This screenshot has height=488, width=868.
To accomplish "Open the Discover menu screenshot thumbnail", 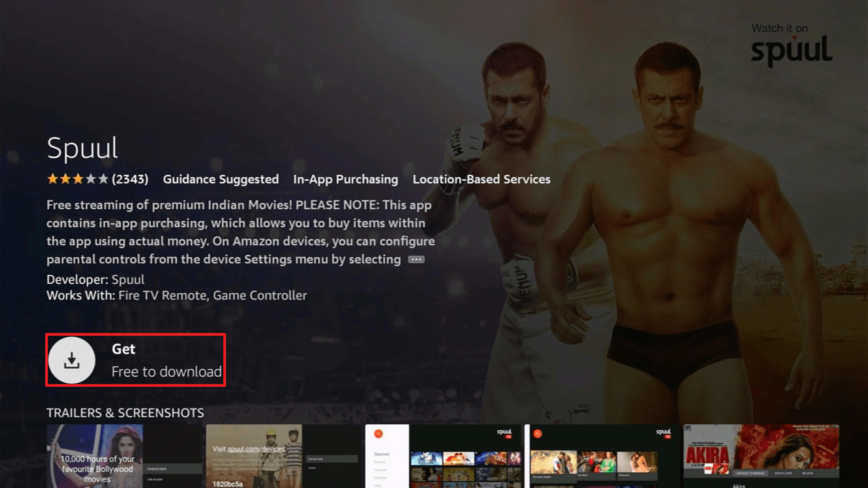I will (443, 456).
